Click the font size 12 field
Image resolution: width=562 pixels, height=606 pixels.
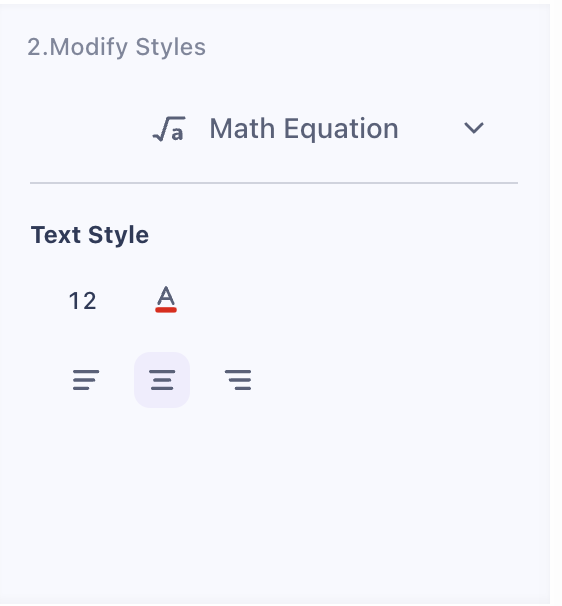point(82,301)
